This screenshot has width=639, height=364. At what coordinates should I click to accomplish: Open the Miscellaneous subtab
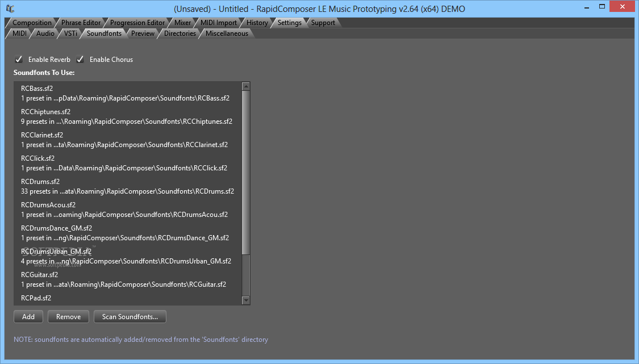tap(227, 34)
